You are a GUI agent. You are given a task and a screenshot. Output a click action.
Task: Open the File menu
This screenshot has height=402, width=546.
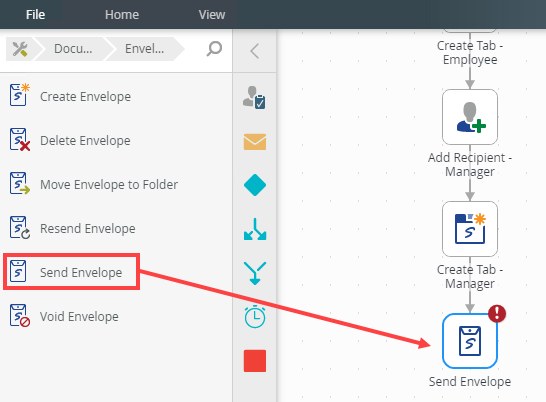(35, 15)
